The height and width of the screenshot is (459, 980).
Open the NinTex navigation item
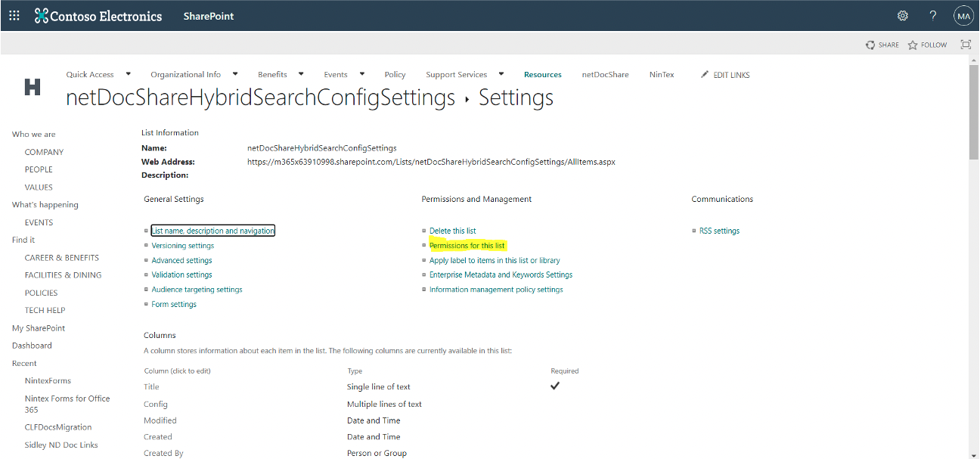(x=662, y=75)
